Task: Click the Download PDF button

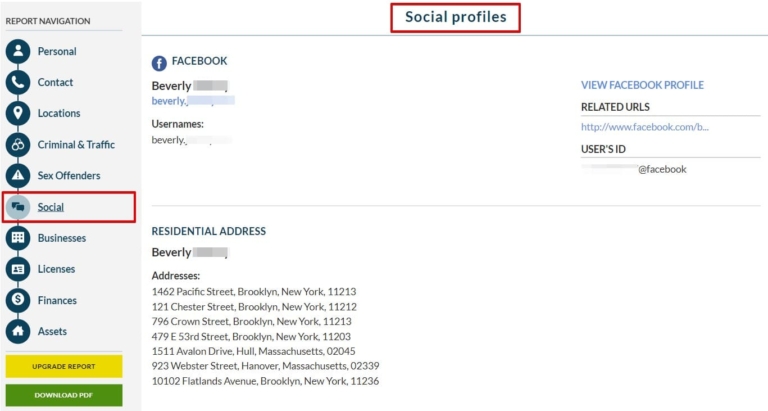Action: click(63, 395)
